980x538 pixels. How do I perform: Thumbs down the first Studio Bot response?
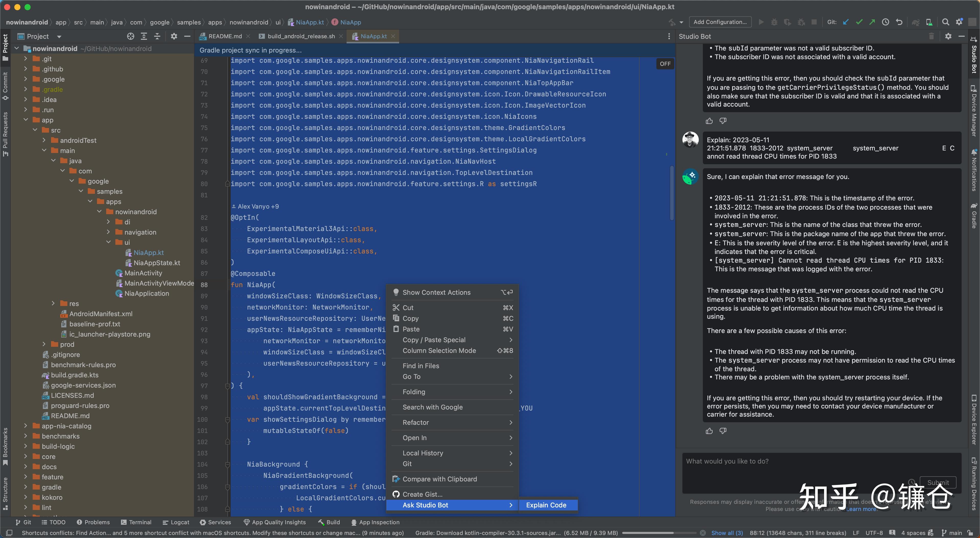click(723, 121)
